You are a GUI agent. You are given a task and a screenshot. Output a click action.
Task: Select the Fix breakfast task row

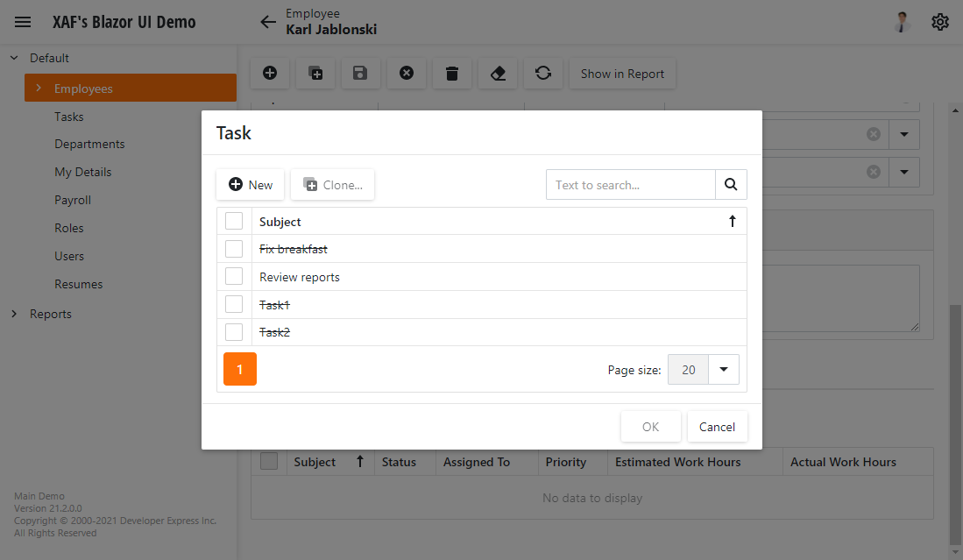pos(482,249)
